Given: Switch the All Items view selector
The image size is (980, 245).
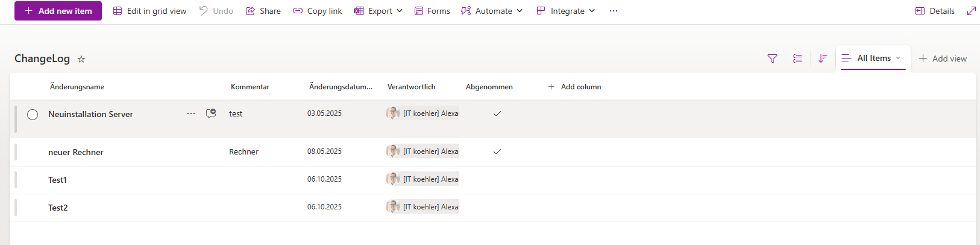Looking at the screenshot, I should pos(873,59).
